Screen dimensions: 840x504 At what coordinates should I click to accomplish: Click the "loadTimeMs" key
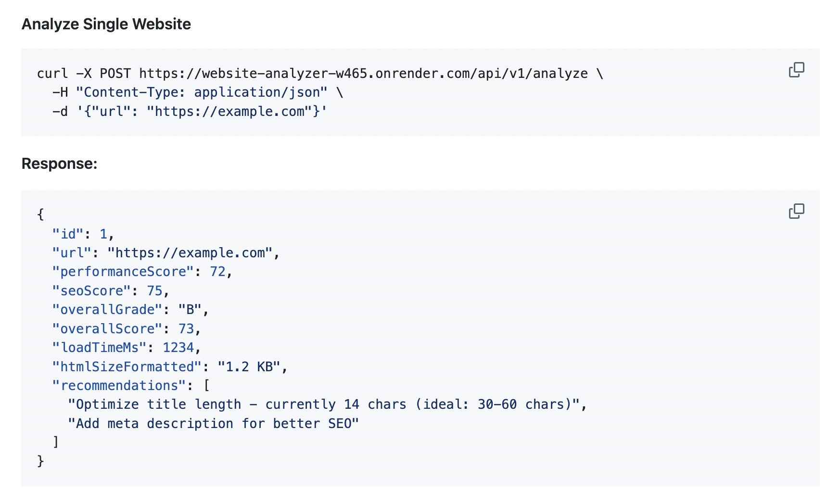tap(99, 348)
